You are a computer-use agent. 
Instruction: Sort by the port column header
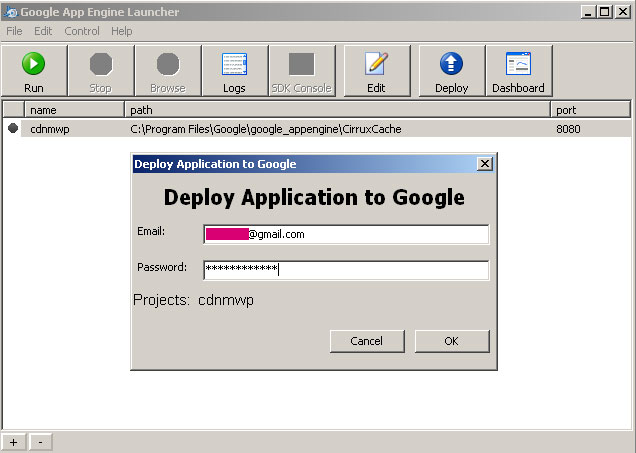(x=590, y=110)
